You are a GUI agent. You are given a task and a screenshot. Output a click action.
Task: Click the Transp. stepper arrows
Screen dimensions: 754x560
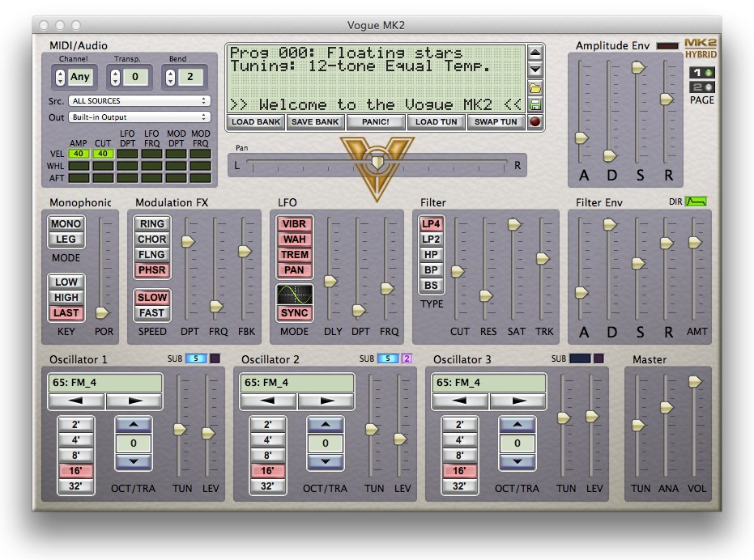115,77
